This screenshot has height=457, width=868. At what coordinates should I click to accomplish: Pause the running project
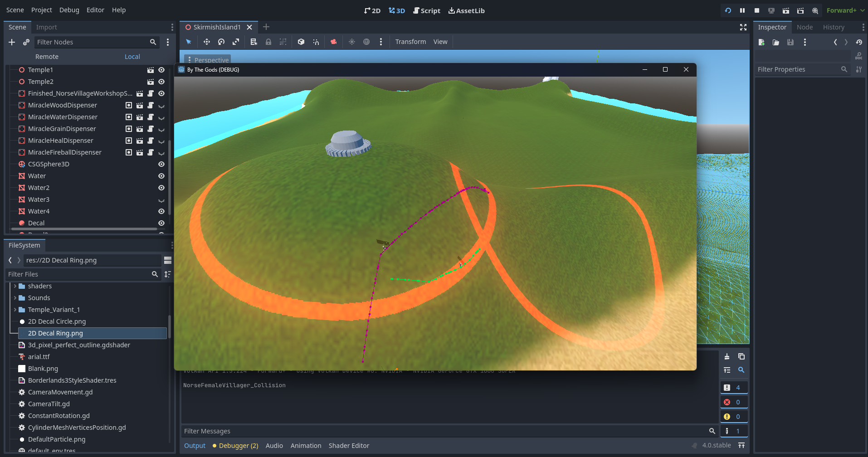[x=742, y=10]
